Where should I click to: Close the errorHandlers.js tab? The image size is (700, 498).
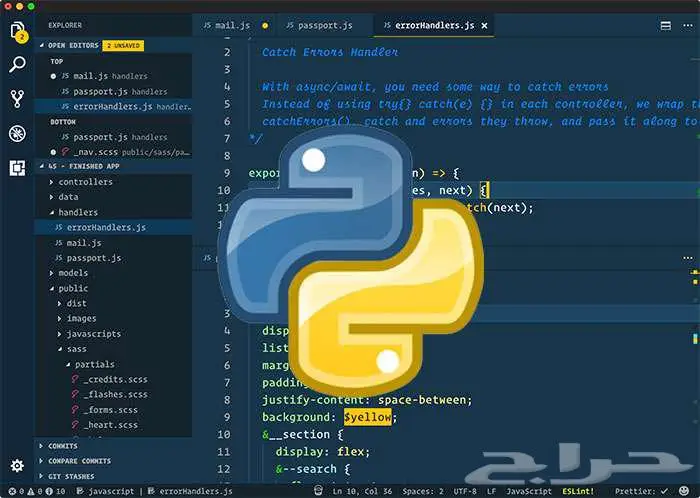[484, 26]
